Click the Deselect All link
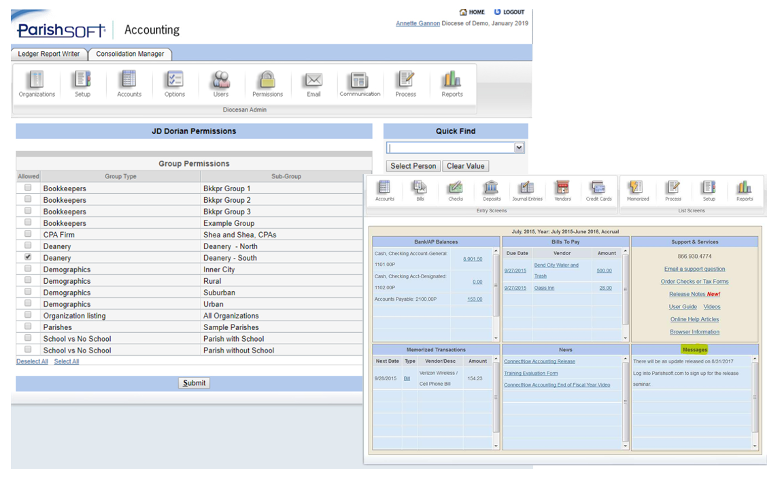780x480 pixels. (32, 362)
